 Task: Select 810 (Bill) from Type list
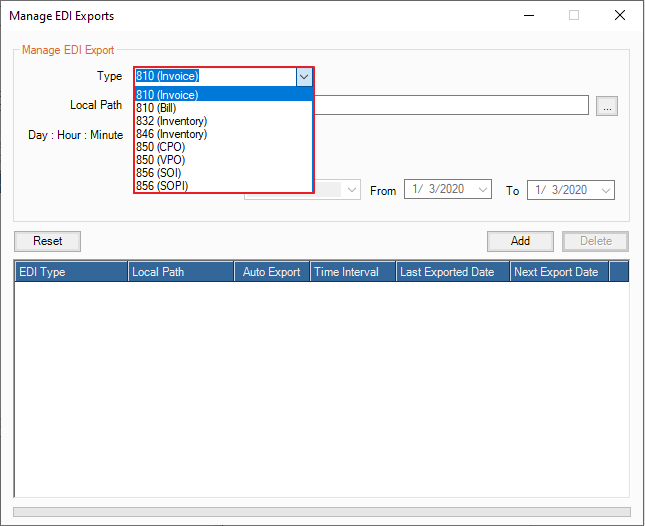(159, 108)
